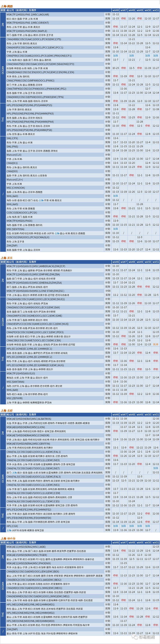
Task: Click CMA(BOHAI)COSCO(CEN) service name
Action: (x=40, y=72)
